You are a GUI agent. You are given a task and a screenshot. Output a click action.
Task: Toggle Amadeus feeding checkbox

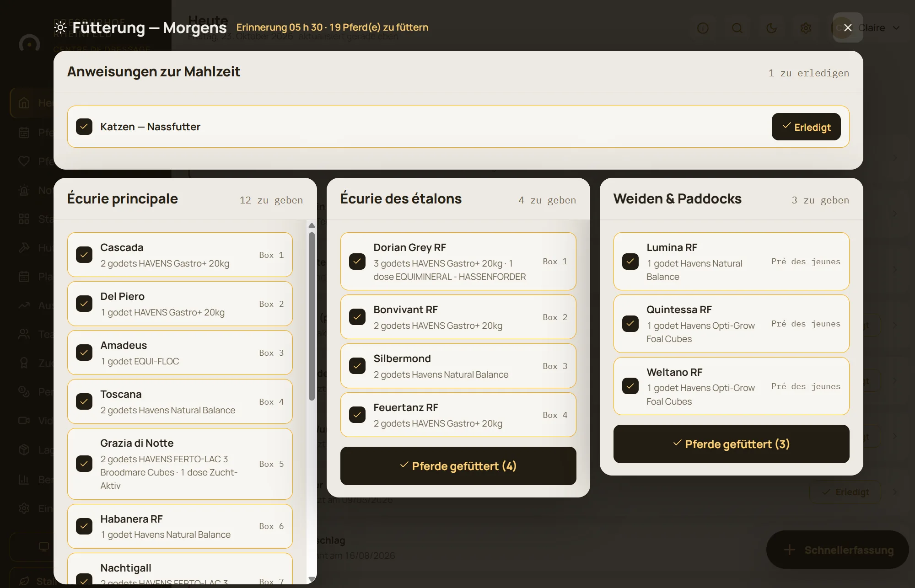pos(84,353)
